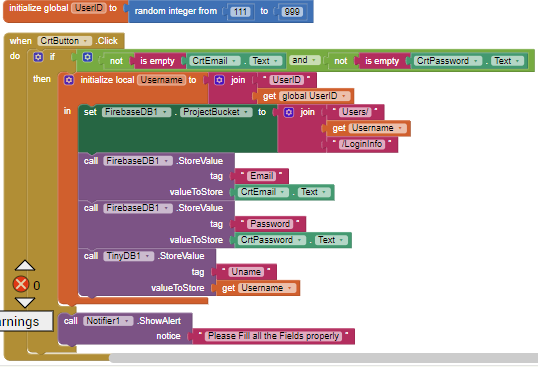Jump to the next warning with the down triangle
Image resolution: width=538 pixels, height=367 pixels.
click(x=25, y=303)
